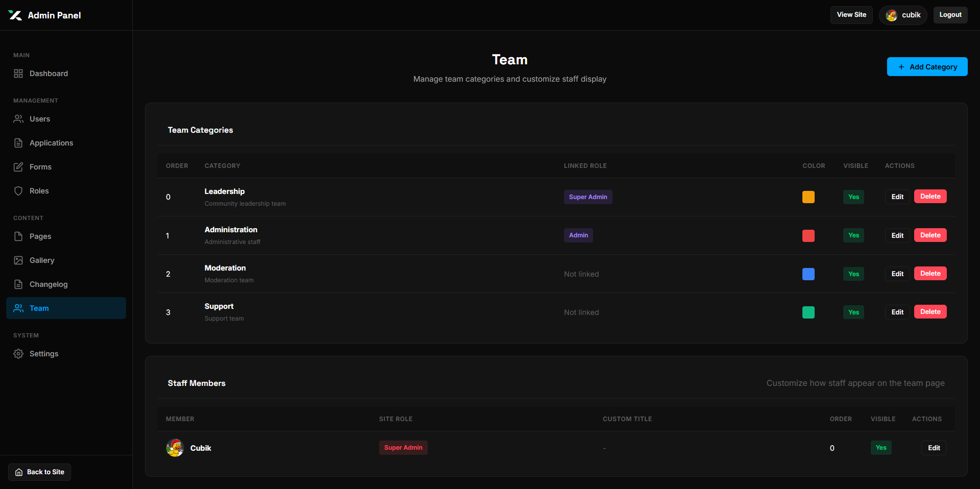The width and height of the screenshot is (980, 489).
Task: Click the Pages file icon
Action: tap(18, 236)
